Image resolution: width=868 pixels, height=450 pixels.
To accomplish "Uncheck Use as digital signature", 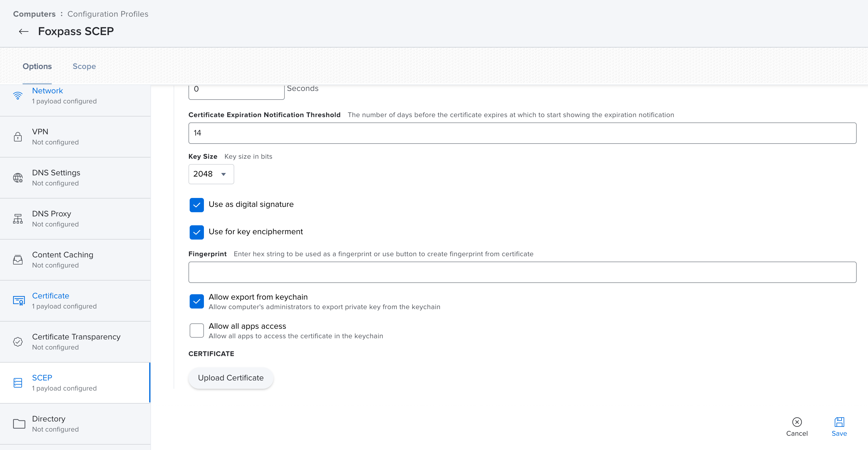I will point(196,205).
